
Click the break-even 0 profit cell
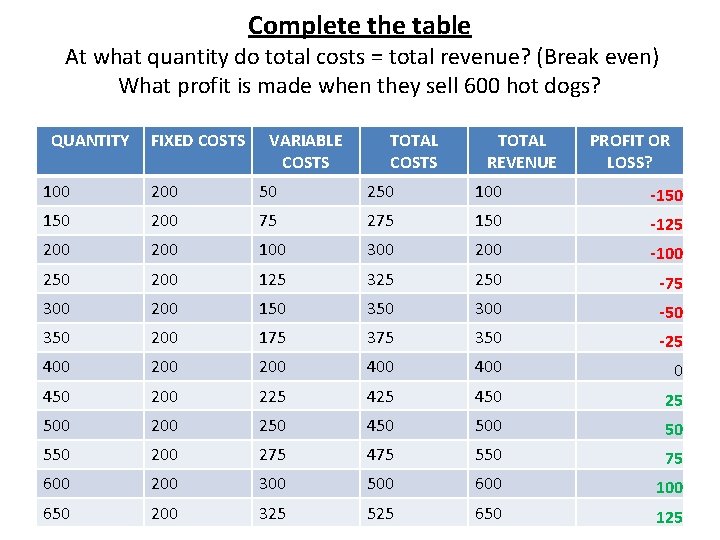tap(677, 371)
